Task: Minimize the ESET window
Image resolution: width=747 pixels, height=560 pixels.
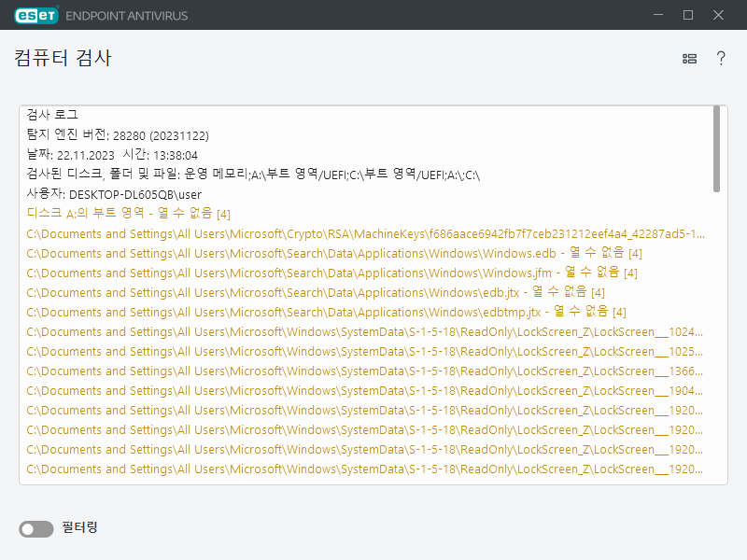Action: point(658,15)
